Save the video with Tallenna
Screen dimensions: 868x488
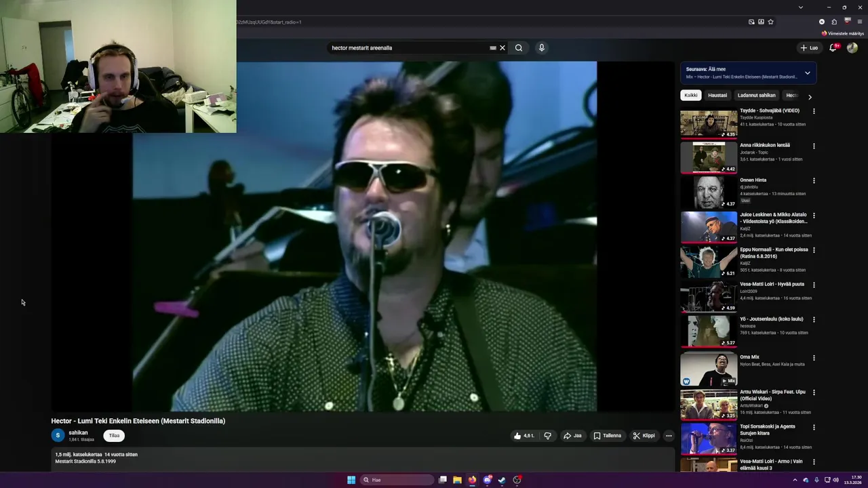click(607, 436)
